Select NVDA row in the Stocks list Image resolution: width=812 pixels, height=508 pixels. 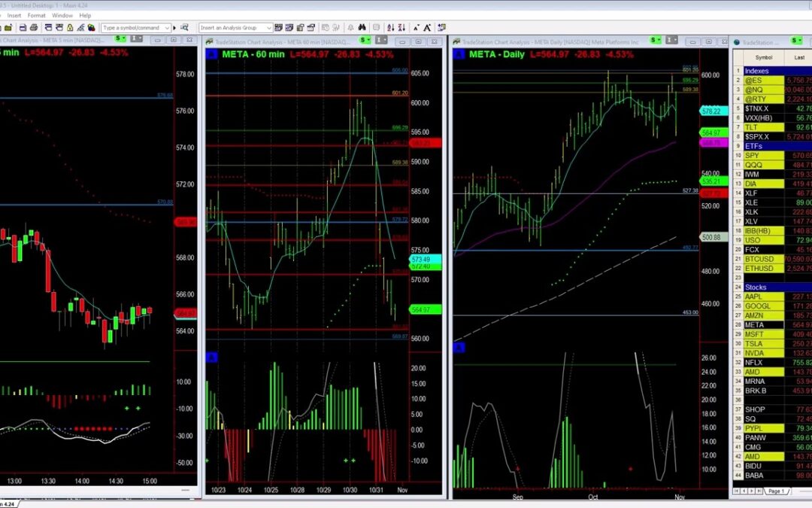click(755, 352)
